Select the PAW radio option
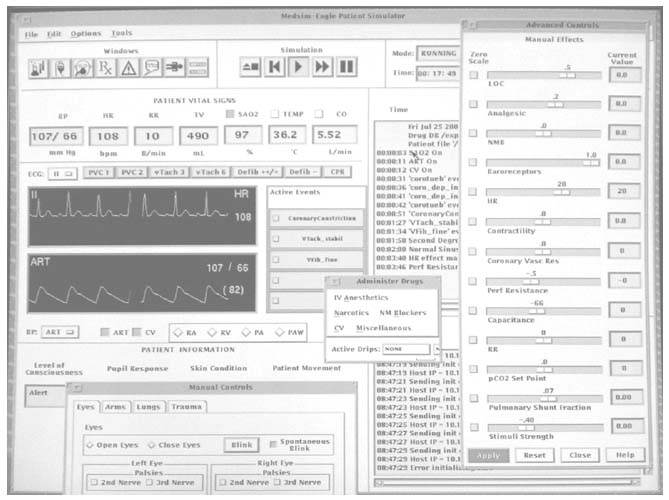The width and height of the screenshot is (669, 500). (279, 332)
